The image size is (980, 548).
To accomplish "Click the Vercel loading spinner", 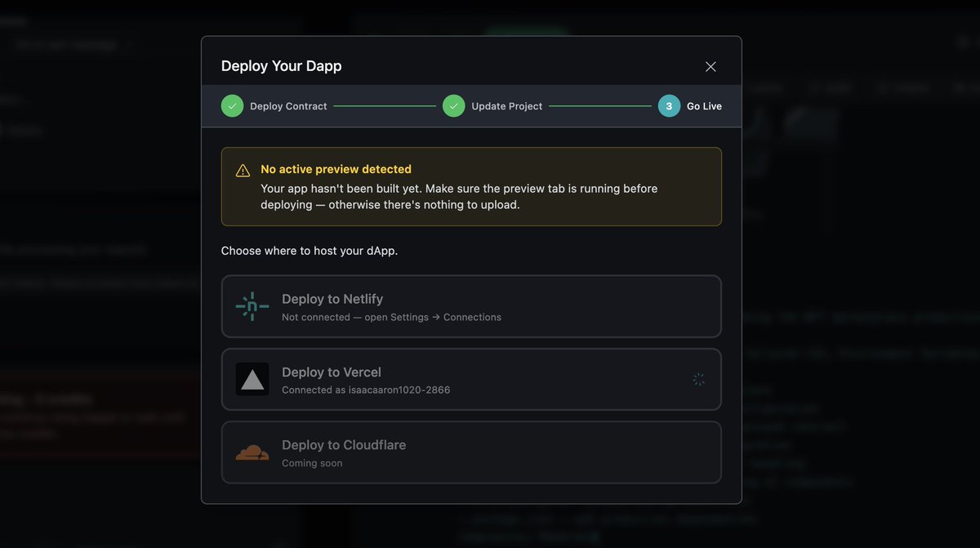I will pyautogui.click(x=698, y=379).
